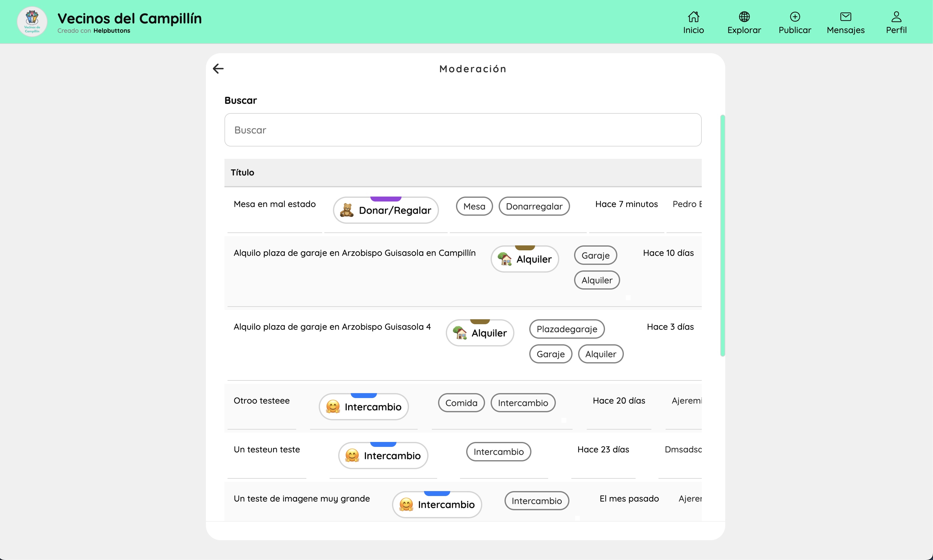Click 'Hace 23 días' timestamp
This screenshot has width=933, height=560.
tap(603, 449)
